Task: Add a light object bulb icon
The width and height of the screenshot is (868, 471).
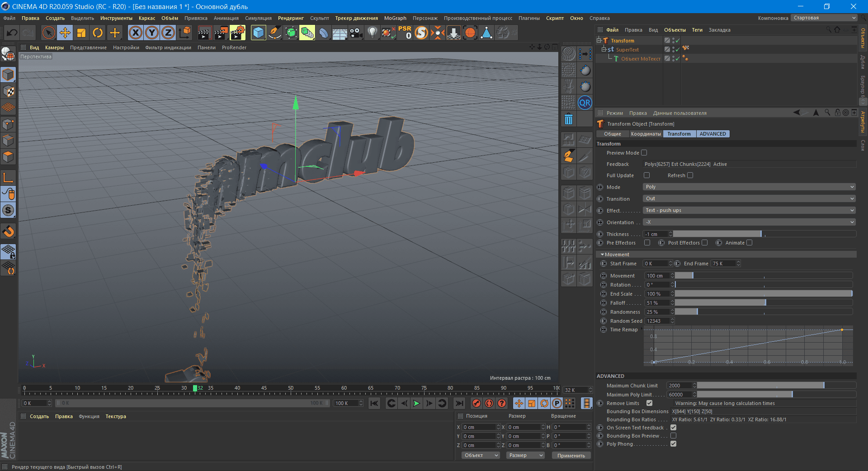Action: [372, 33]
